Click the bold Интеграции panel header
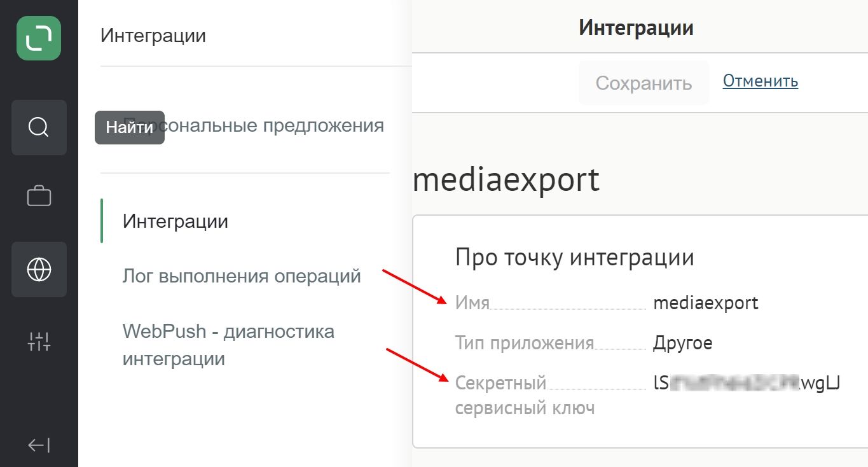868x467 pixels. click(x=636, y=28)
